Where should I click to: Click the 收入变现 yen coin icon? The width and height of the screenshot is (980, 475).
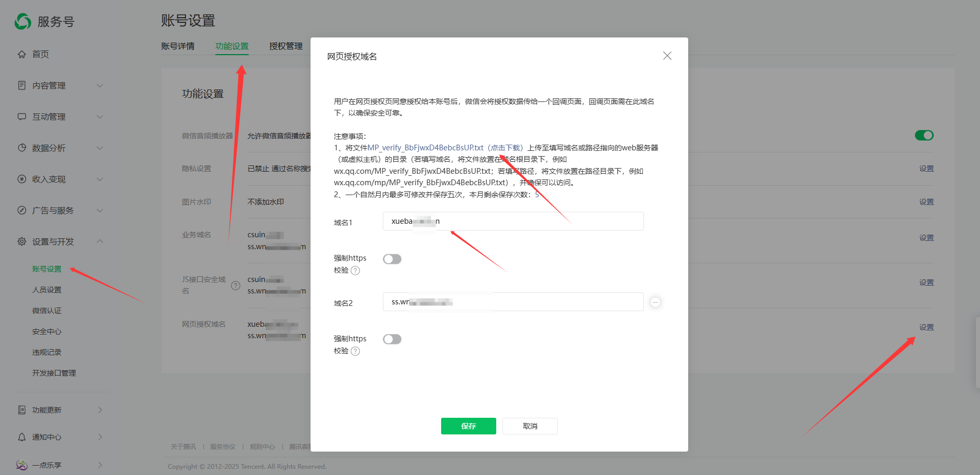(22, 179)
